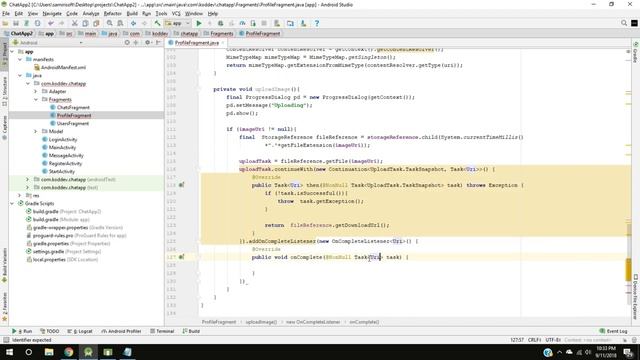Click the Navigate Back arrow icon
Screen dimensions: 640x360
tap(133, 23)
